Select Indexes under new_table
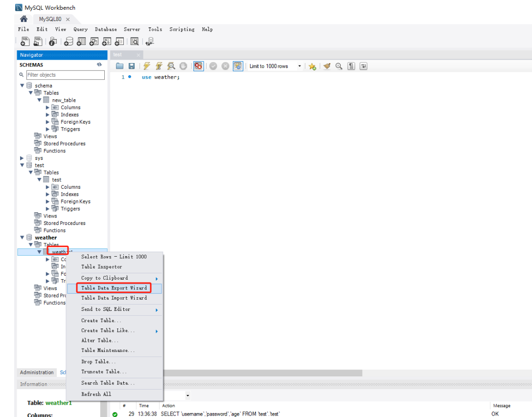The image size is (532, 417). tap(69, 114)
